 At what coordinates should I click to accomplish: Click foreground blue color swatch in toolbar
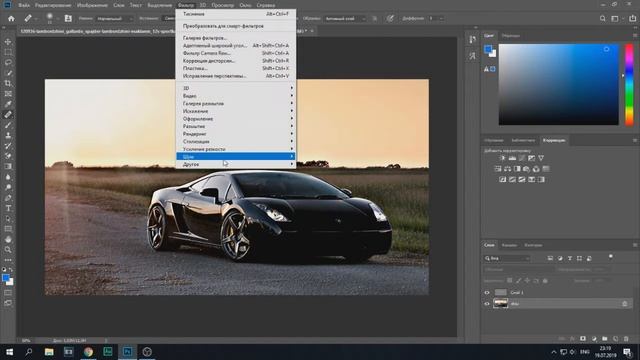(6, 278)
